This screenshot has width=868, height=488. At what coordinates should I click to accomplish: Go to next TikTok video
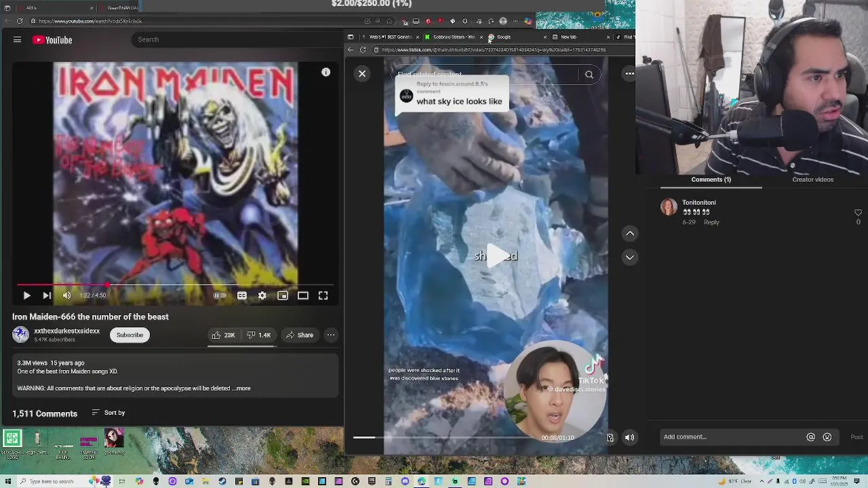(x=630, y=257)
